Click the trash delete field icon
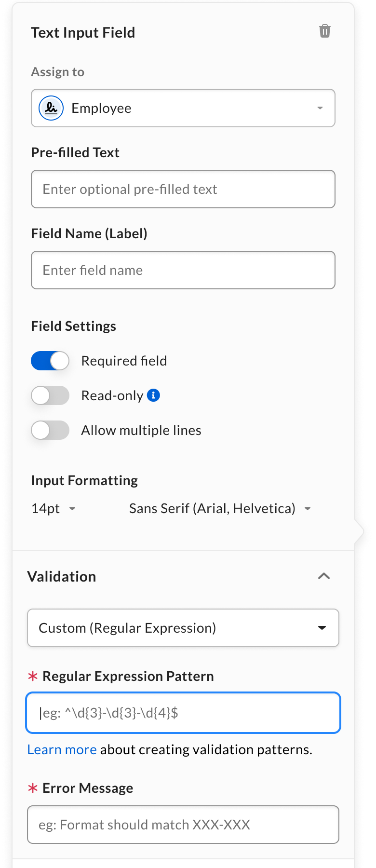376x868 pixels. (x=325, y=31)
